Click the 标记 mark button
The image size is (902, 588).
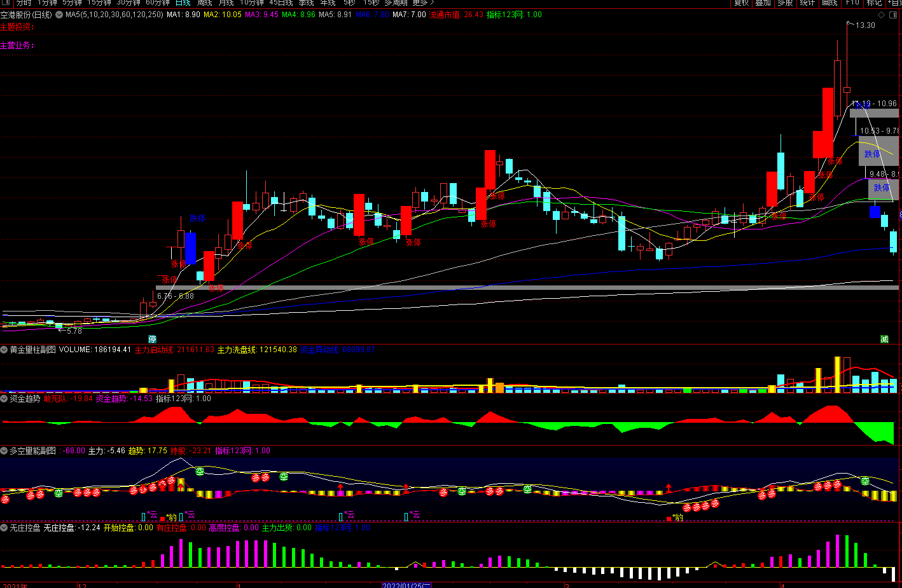[875, 3]
